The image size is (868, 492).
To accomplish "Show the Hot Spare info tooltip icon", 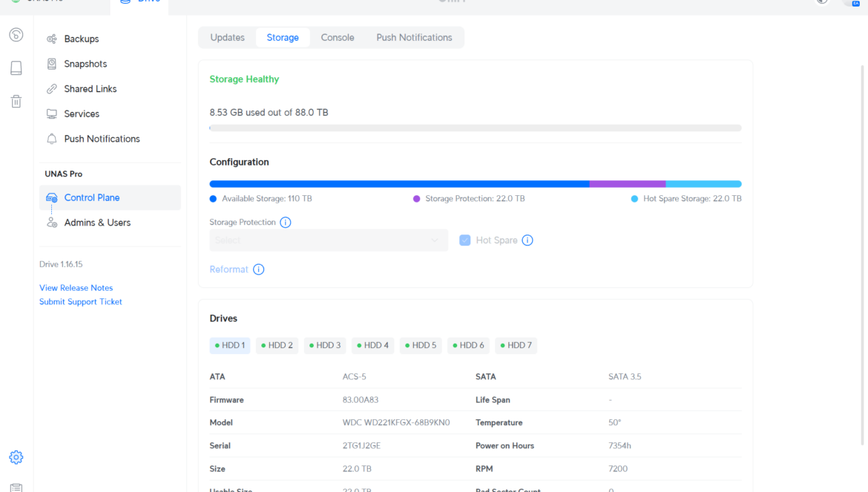I will (x=527, y=240).
